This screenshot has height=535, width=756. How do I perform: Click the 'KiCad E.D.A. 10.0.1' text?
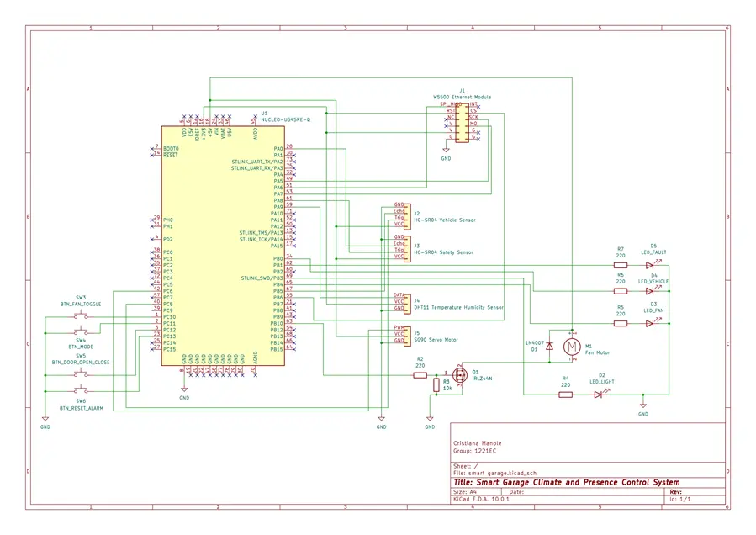[481, 500]
